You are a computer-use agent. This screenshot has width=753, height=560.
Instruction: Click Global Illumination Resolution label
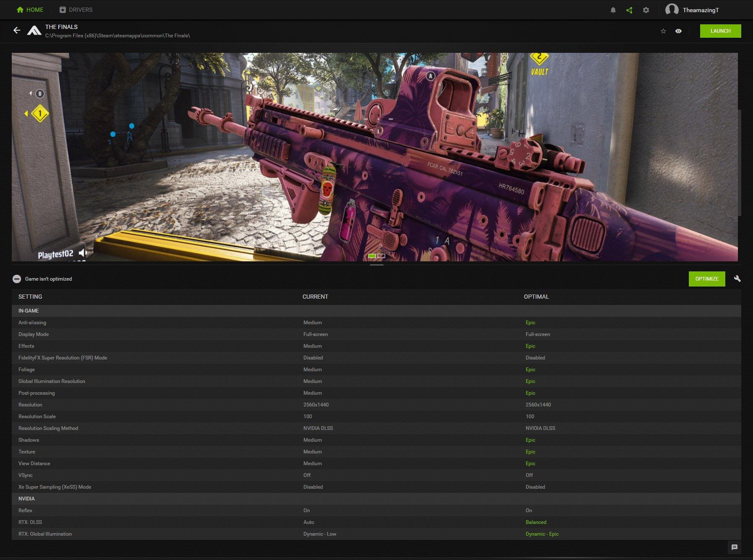pyautogui.click(x=52, y=381)
